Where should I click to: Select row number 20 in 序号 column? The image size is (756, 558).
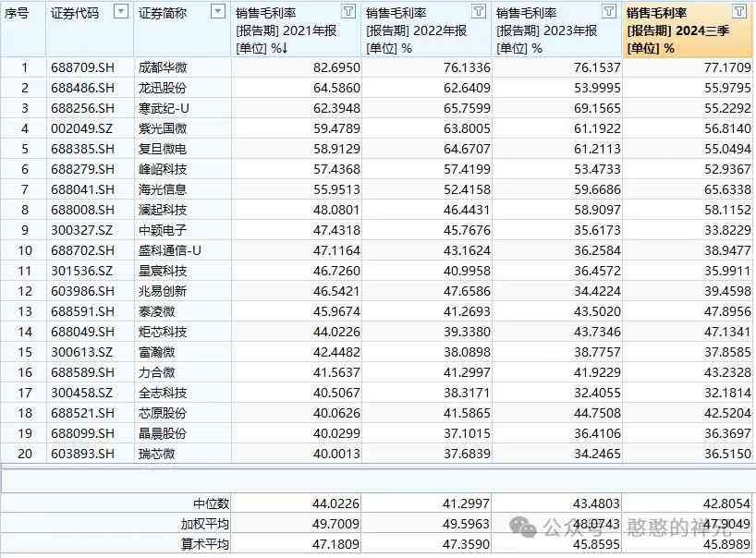point(25,454)
